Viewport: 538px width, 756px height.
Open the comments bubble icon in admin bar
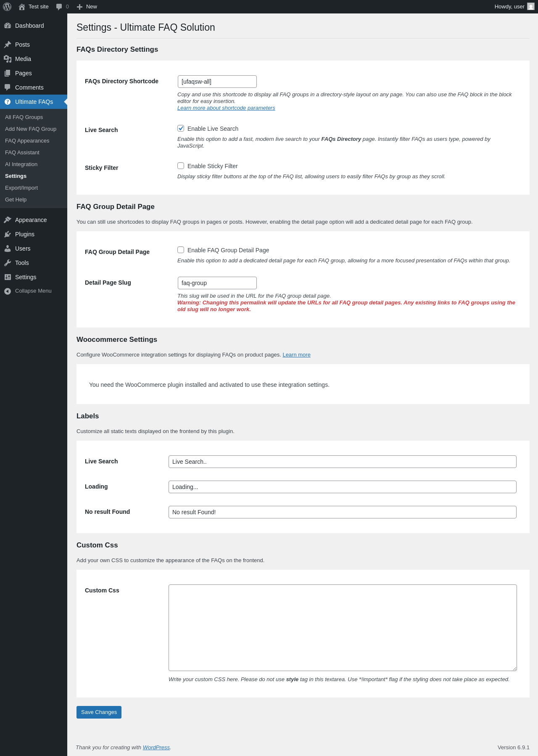pyautogui.click(x=59, y=7)
